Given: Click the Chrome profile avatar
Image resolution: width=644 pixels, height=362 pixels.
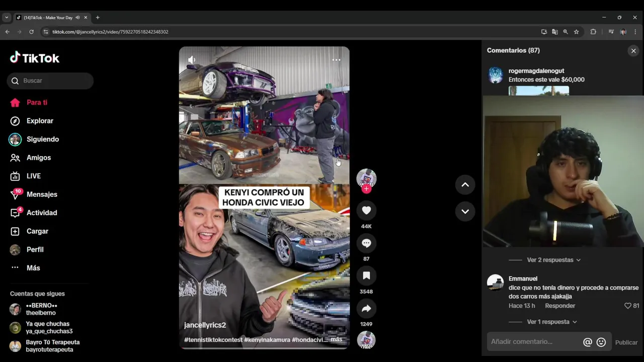Looking at the screenshot, I should pos(623,32).
